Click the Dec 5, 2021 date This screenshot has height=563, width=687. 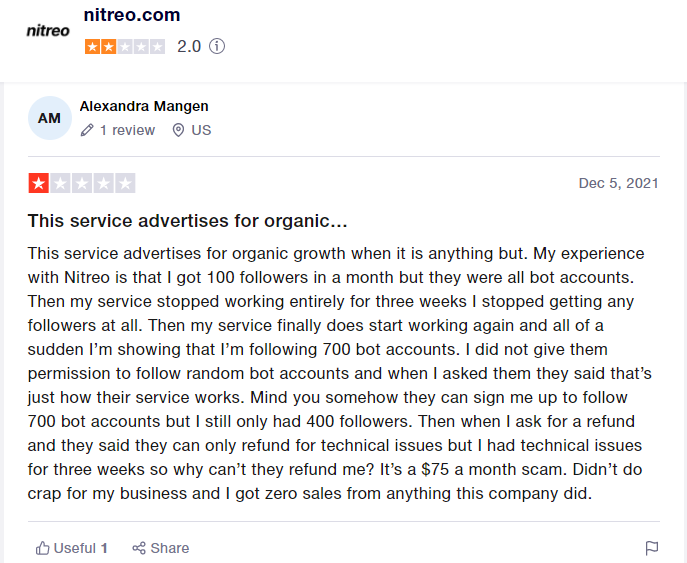618,183
